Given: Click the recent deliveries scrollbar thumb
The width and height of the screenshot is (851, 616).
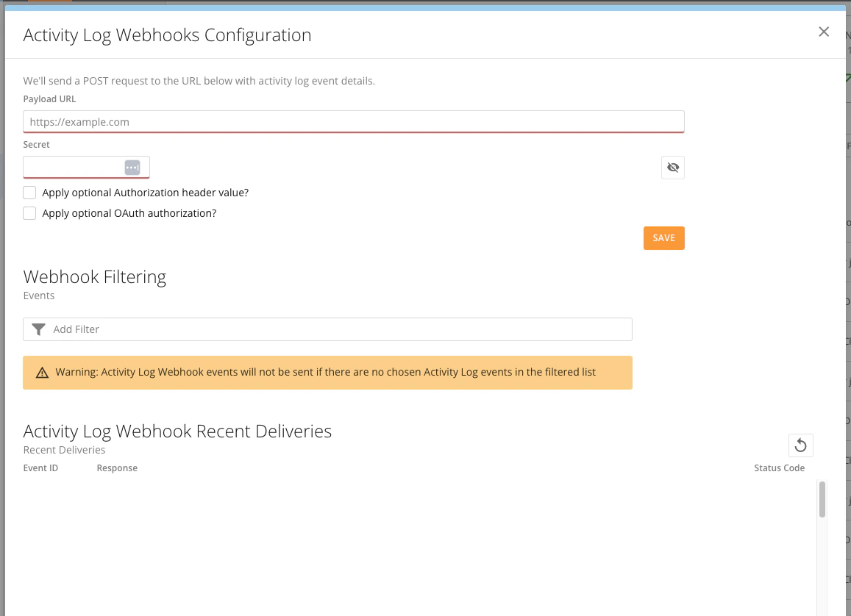Looking at the screenshot, I should coord(822,499).
